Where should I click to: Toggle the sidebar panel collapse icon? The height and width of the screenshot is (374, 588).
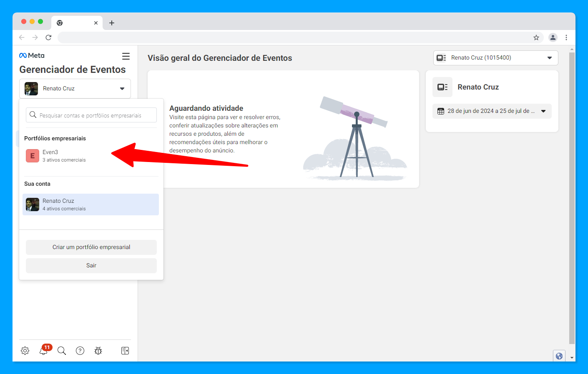[125, 351]
